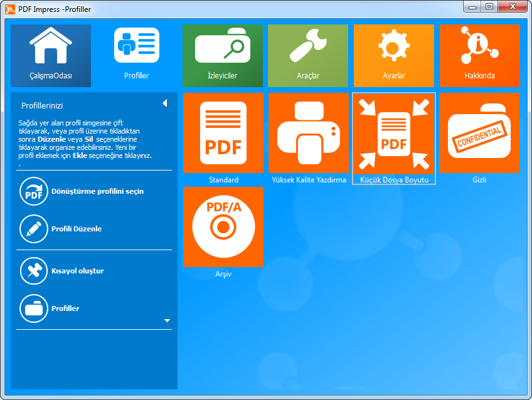Open the İzleyiciler tile
The width and height of the screenshot is (532, 400).
point(223,55)
